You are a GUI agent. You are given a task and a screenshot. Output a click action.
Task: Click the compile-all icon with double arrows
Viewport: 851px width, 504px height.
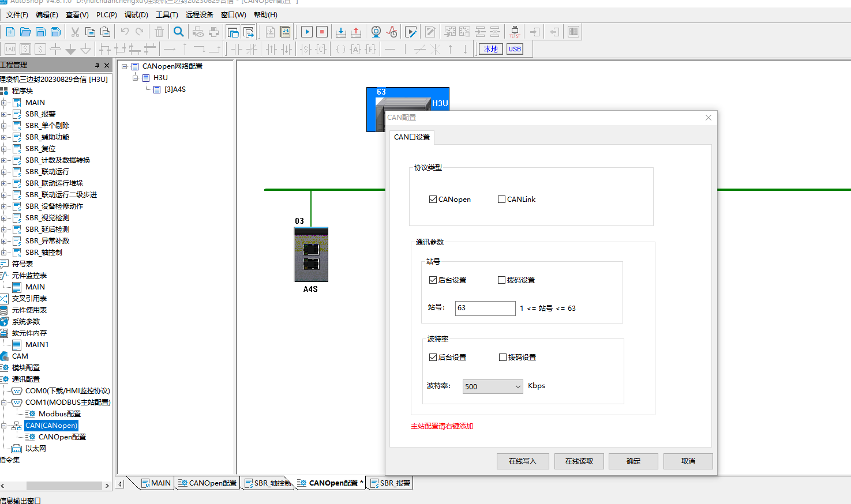[x=285, y=32]
